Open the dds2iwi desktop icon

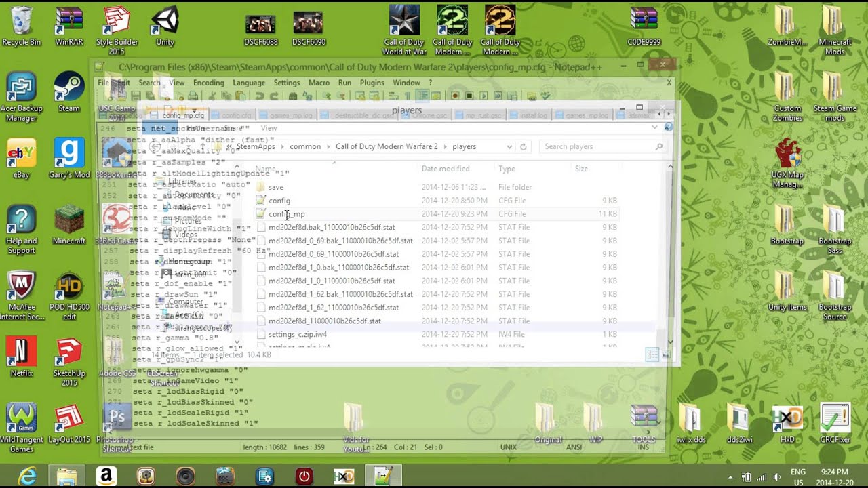(x=740, y=424)
